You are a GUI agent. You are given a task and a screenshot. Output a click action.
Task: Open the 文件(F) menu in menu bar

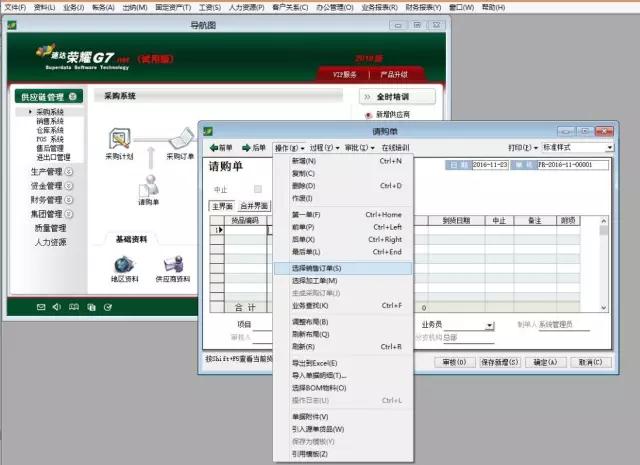(x=15, y=7)
